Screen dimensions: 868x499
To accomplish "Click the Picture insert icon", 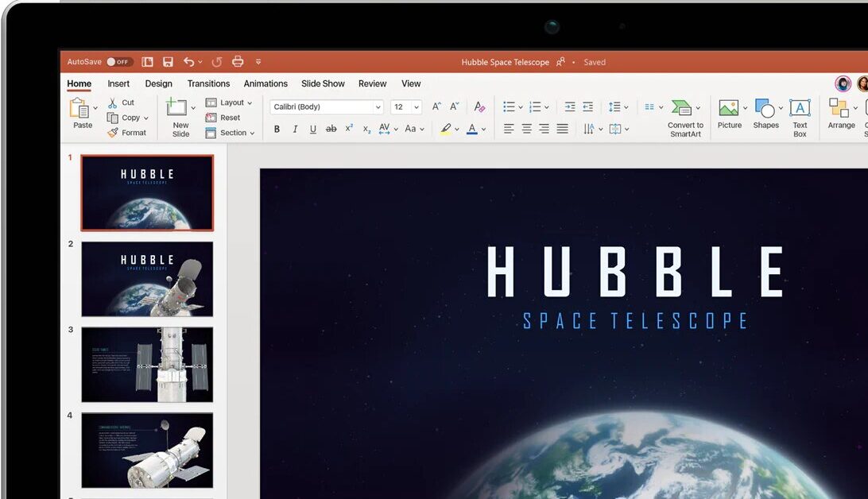I will tap(728, 108).
